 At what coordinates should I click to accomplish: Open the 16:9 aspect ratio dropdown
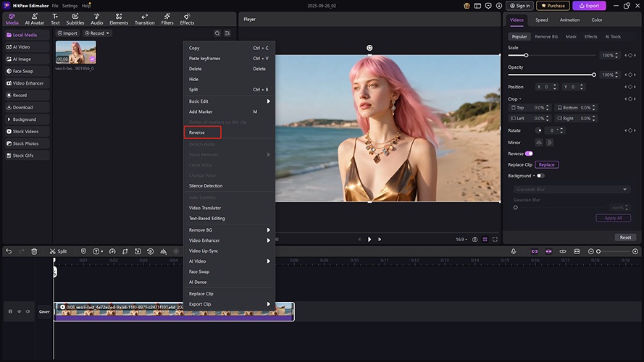tap(461, 239)
